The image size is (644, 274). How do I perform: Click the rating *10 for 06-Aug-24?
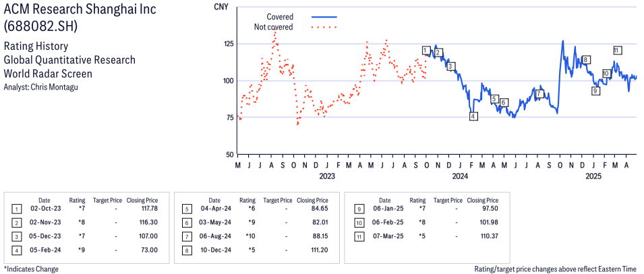pos(251,236)
